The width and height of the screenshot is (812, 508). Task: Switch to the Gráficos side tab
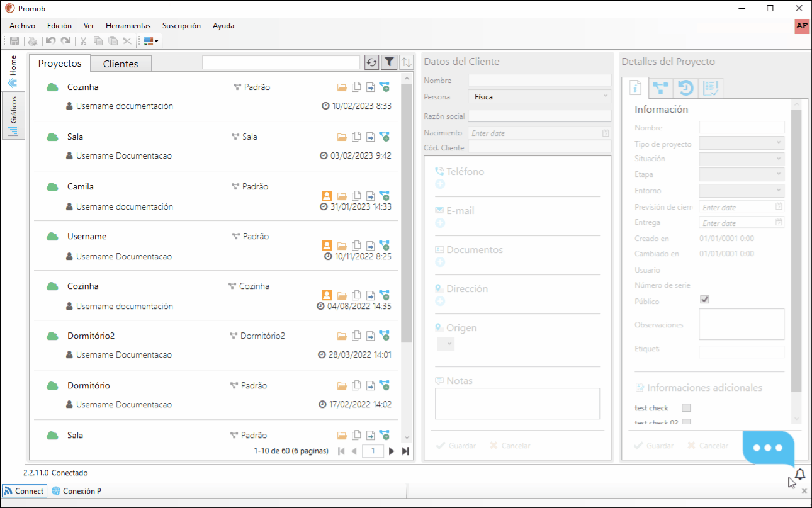pyautogui.click(x=13, y=116)
